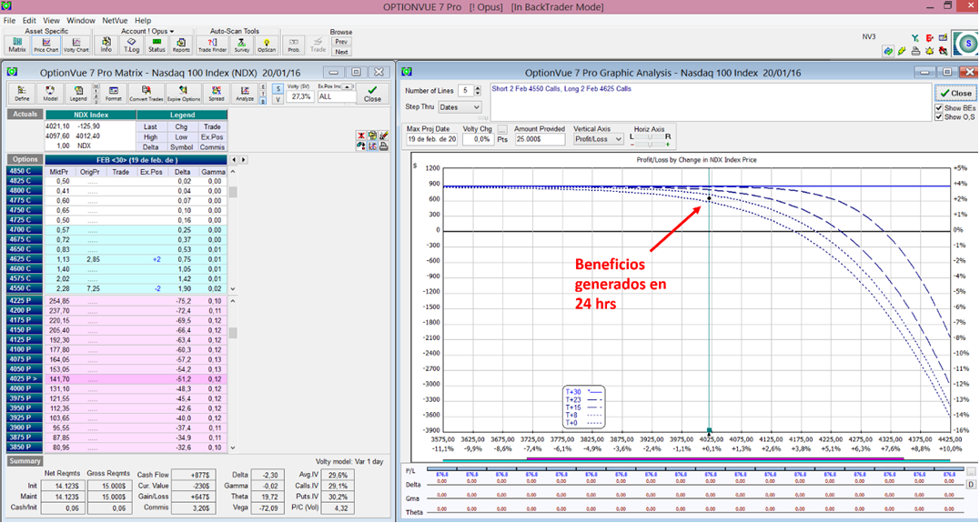Open the Account ! Opus dropdown
Image resolution: width=980 pixels, height=523 pixels.
click(x=146, y=32)
